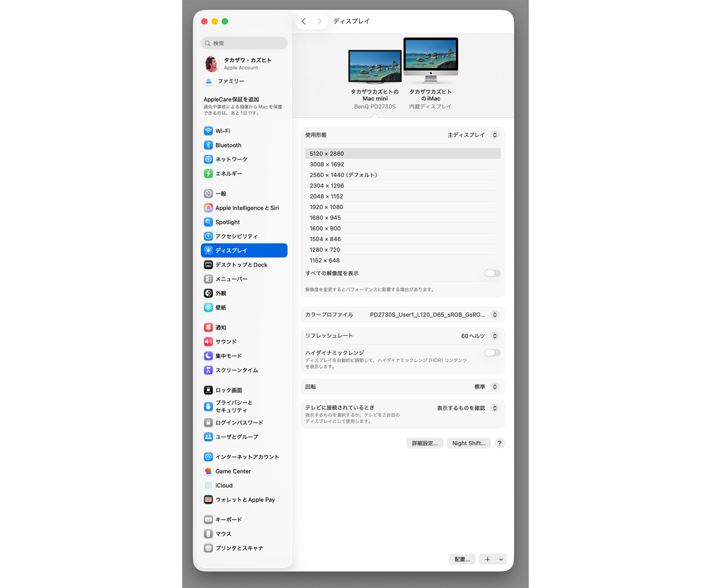Click the サウンド speaker icon
Image resolution: width=711 pixels, height=588 pixels.
tap(208, 342)
